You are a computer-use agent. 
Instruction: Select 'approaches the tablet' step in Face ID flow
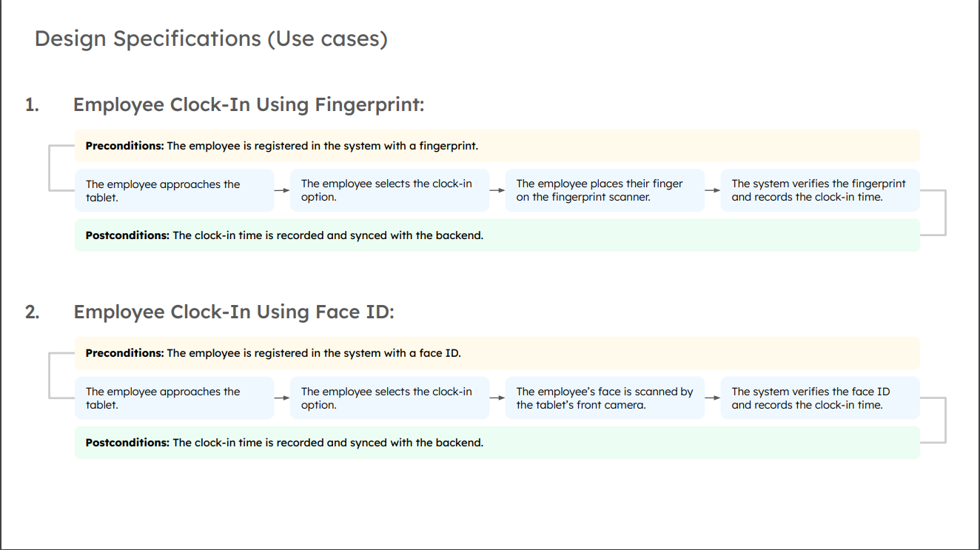174,398
